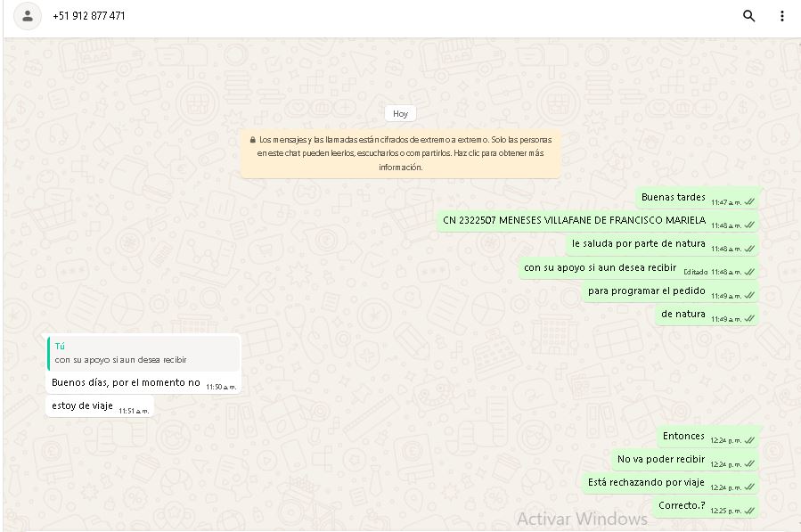Viewport: 801px width, 532px height.
Task: Click read-receipt checkmarks on "Correcto.?" message
Action: (x=749, y=511)
